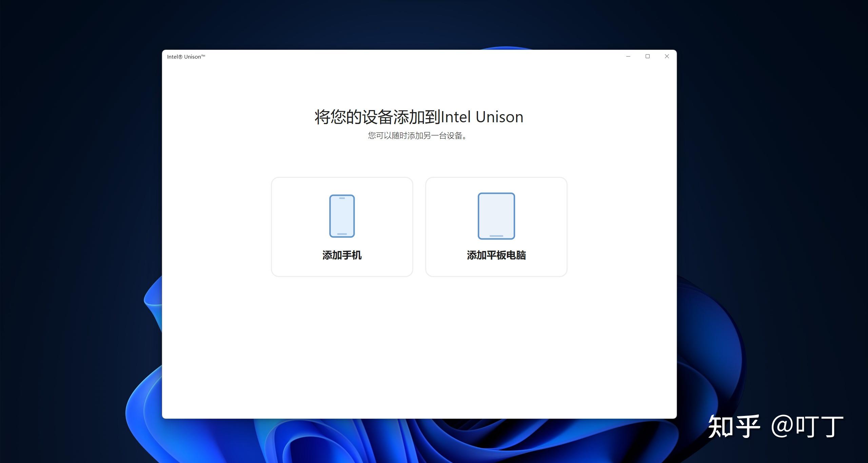Minimize the Intel Unison window
868x463 pixels.
coord(628,56)
